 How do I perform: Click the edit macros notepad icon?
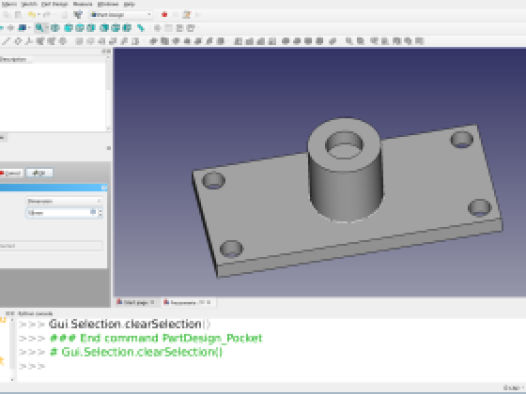[187, 15]
